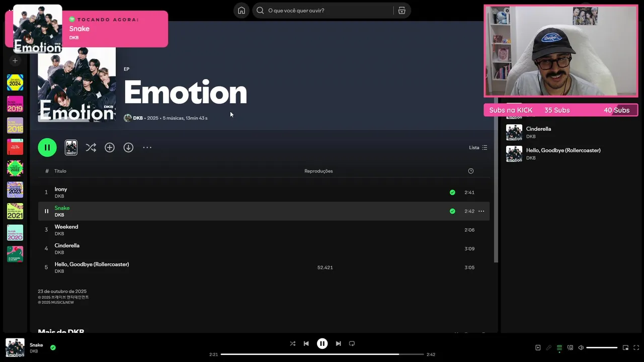Screen dimensions: 644x362
Task: Toggle the saved checkmark on Irony
Action: pos(452,192)
